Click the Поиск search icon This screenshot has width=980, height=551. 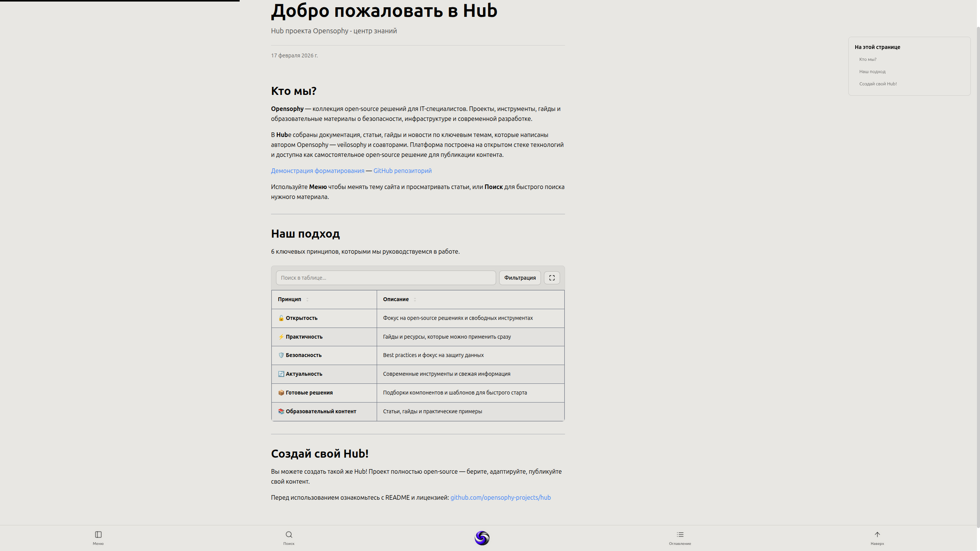[x=289, y=534]
